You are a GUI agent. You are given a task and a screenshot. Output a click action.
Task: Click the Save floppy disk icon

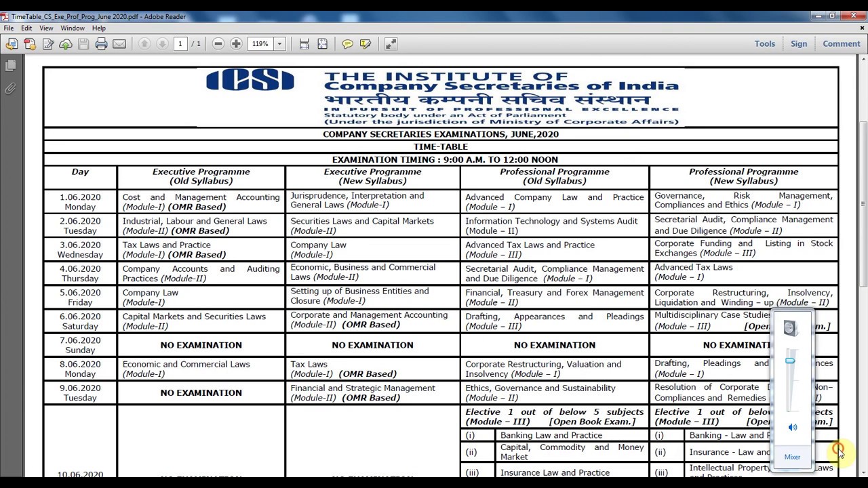83,44
